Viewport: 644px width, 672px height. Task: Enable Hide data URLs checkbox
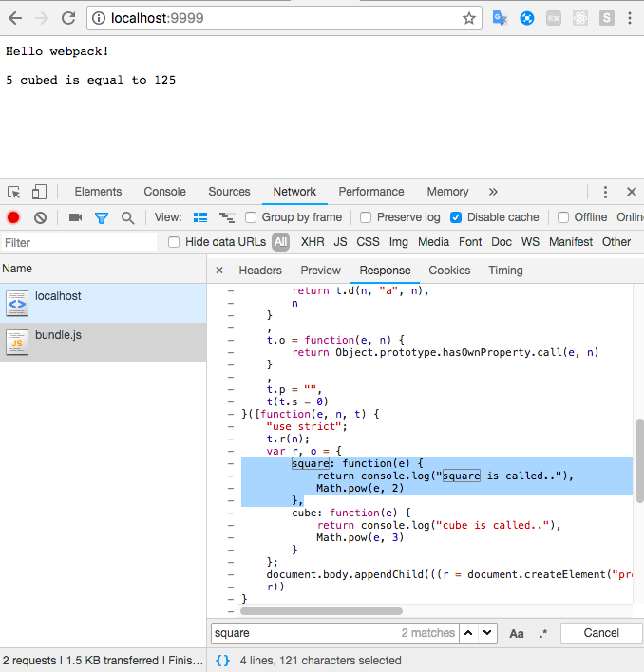(x=174, y=242)
